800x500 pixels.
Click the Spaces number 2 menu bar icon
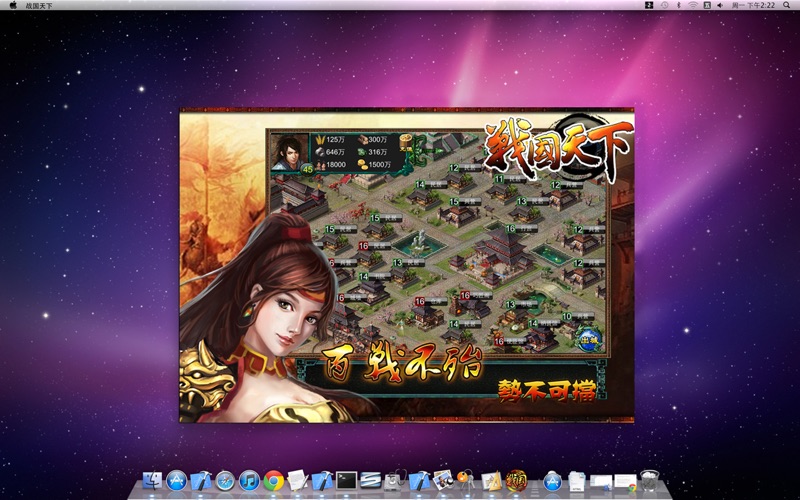coord(649,5)
